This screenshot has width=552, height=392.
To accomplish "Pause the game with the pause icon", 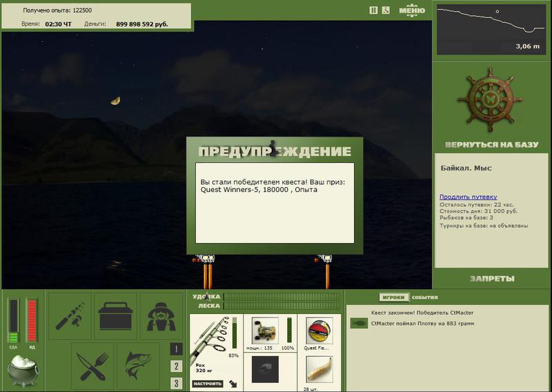I will pyautogui.click(x=373, y=10).
